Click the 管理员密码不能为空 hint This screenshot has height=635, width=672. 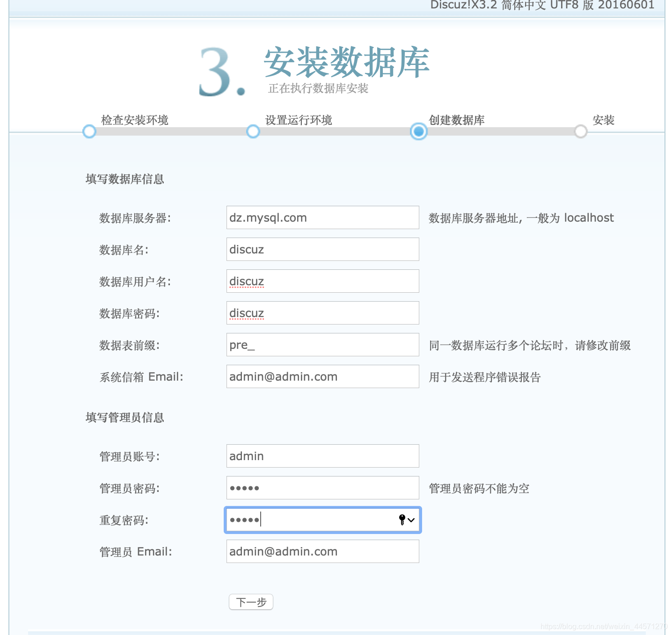(x=479, y=489)
